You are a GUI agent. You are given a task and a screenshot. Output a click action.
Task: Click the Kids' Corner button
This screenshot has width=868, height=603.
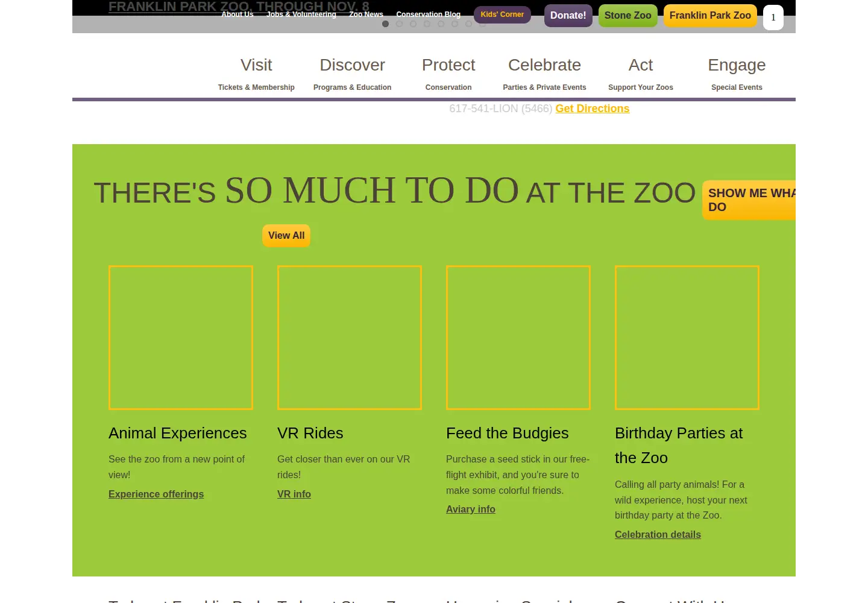[x=502, y=14]
